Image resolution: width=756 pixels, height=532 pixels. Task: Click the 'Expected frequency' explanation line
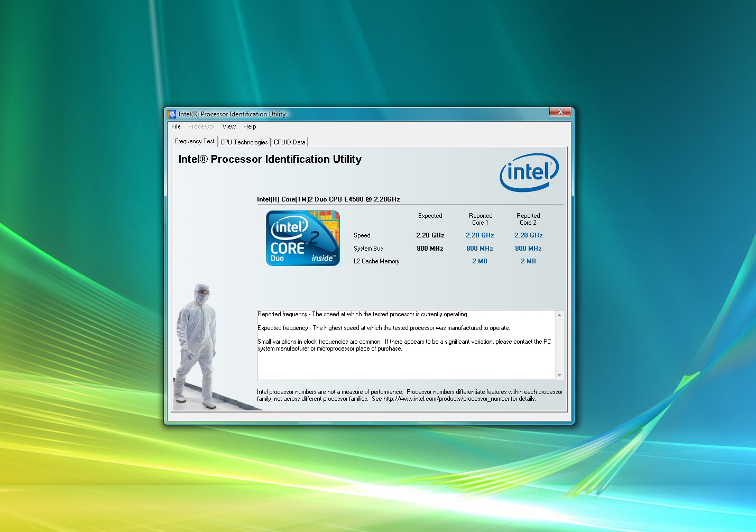pos(384,328)
